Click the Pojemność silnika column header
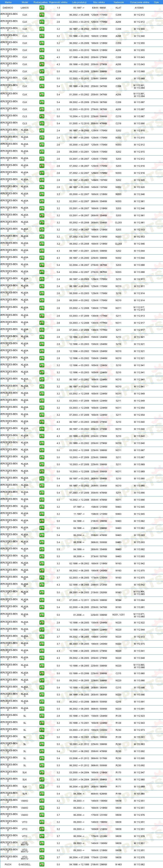This screenshot has width=163, height=868. point(58,2)
